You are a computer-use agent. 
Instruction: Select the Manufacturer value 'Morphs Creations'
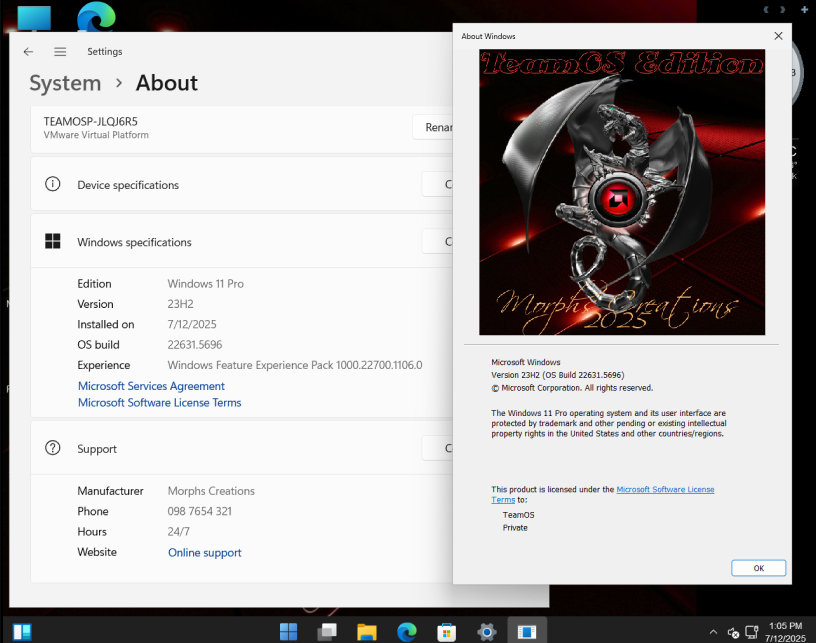point(211,491)
